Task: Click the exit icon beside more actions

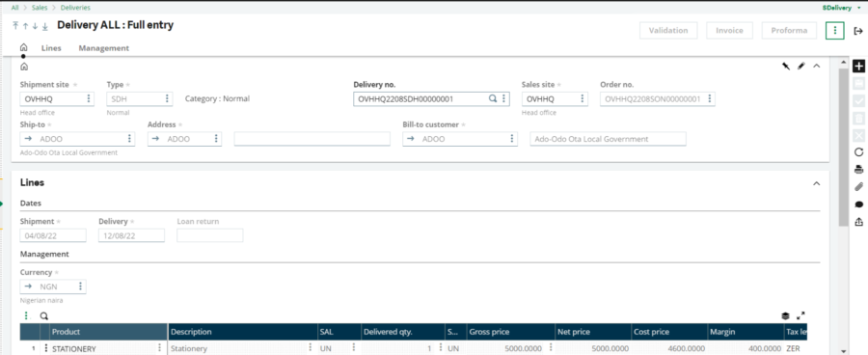Action: click(x=858, y=31)
